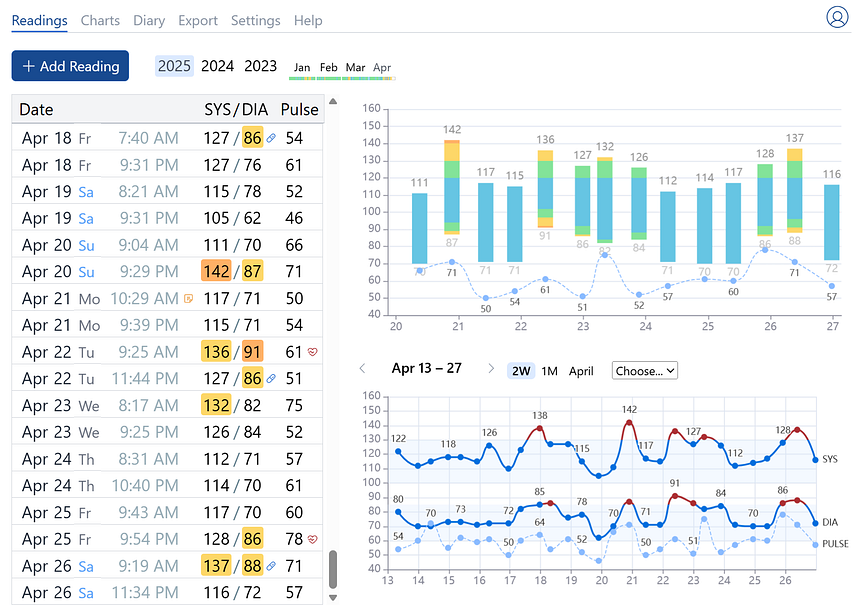Switch to the Charts tab
Screen dimensions: 859x608
point(100,20)
